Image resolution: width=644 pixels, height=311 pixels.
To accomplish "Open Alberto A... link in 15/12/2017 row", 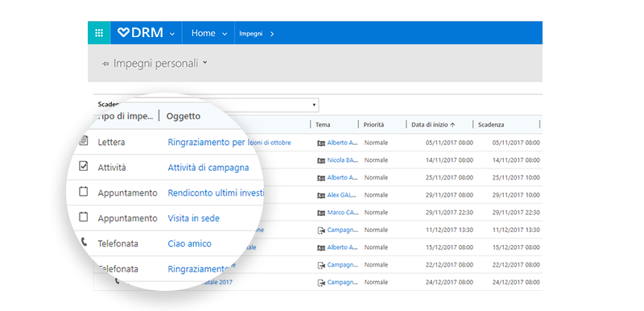I will tap(343, 247).
